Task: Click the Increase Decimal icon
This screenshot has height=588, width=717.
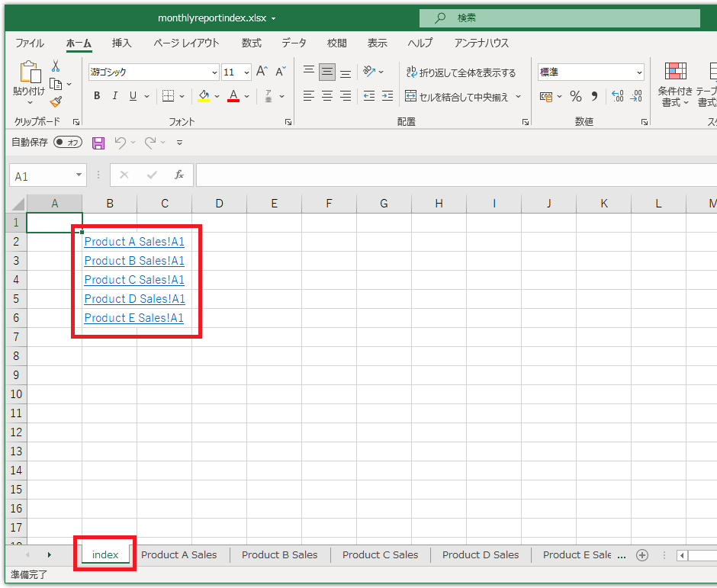Action: pyautogui.click(x=617, y=96)
